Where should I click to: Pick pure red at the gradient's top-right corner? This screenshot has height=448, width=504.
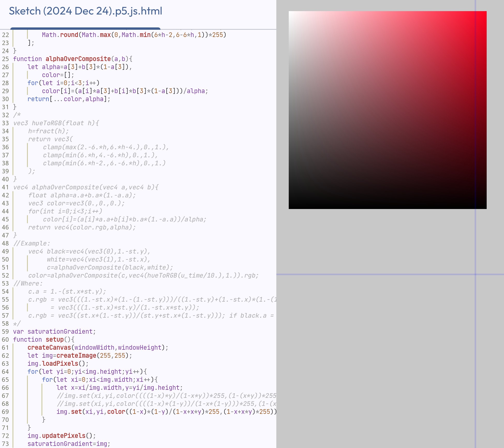point(485,12)
